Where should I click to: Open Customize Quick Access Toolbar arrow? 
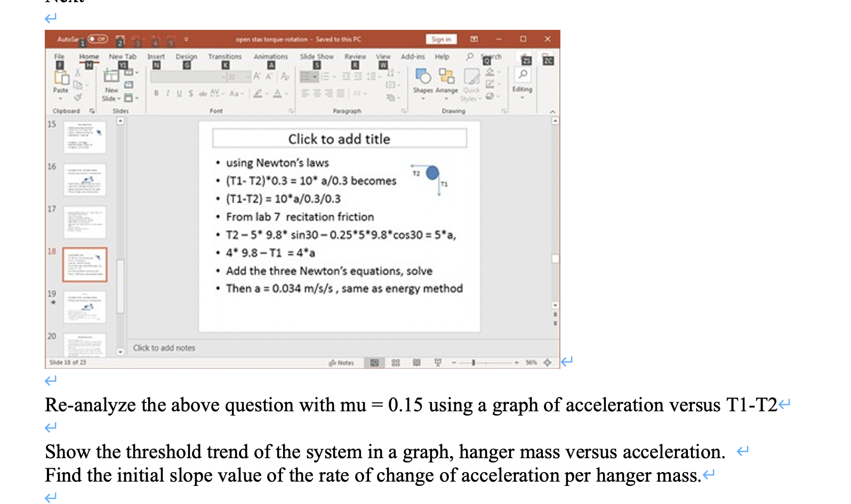[186, 39]
